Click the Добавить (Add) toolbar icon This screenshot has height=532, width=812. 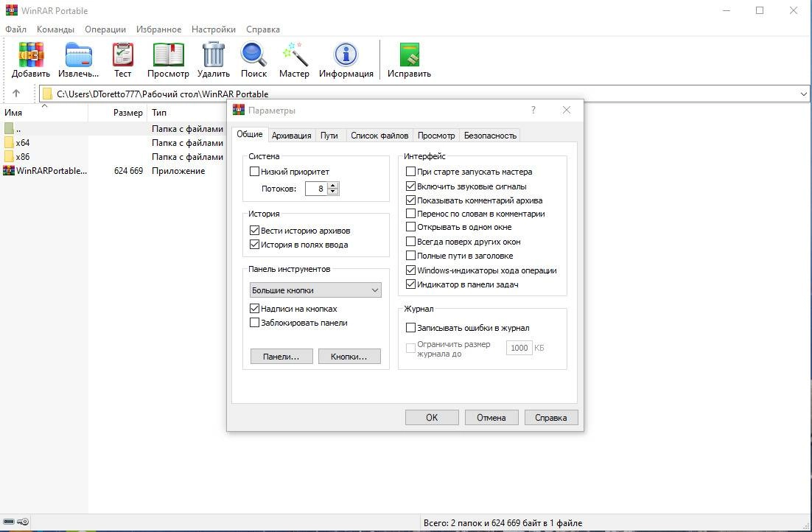30,55
